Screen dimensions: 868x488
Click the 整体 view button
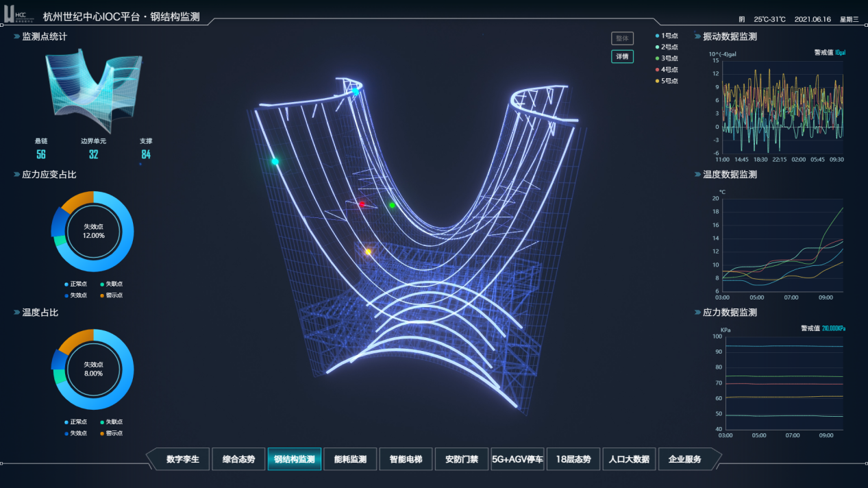622,38
